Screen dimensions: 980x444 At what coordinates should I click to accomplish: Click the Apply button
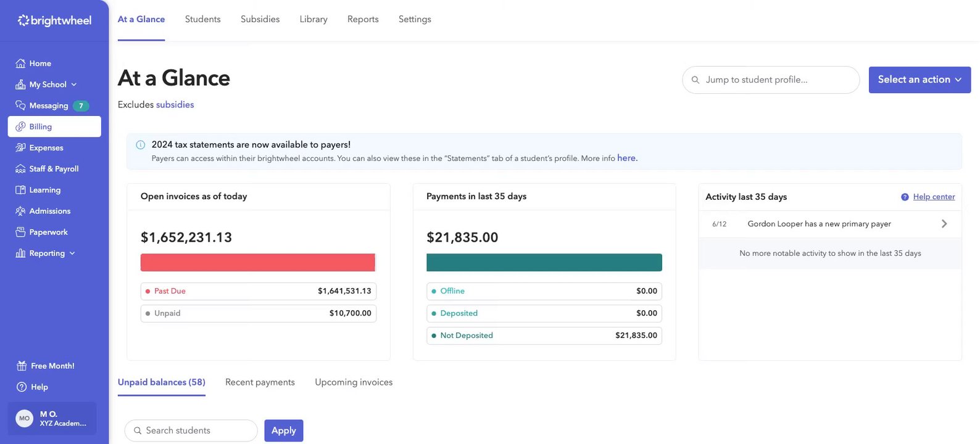pos(284,430)
